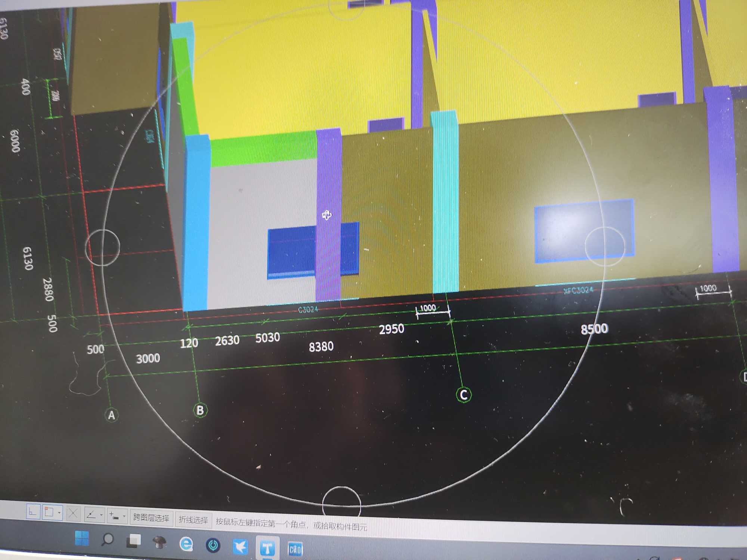
Task: Select axis bubble B
Action: click(200, 410)
